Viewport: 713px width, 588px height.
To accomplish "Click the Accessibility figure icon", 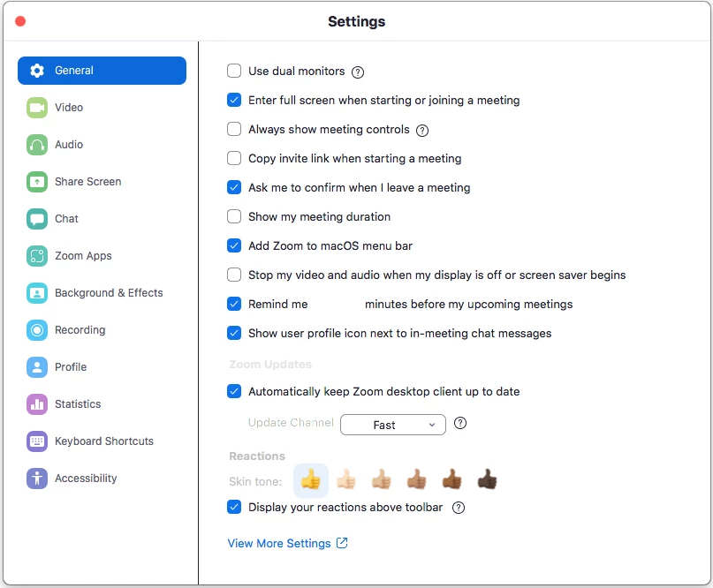I will coord(37,479).
